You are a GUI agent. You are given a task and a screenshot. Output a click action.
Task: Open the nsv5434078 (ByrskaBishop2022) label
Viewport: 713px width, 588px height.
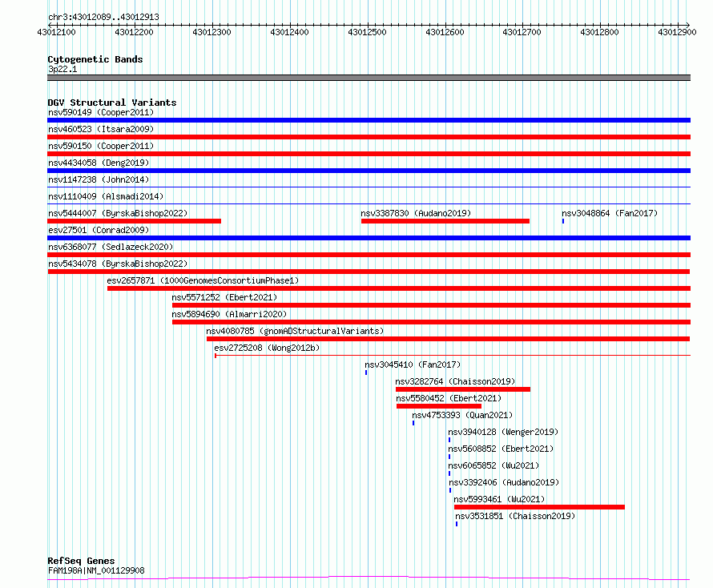coord(118,264)
